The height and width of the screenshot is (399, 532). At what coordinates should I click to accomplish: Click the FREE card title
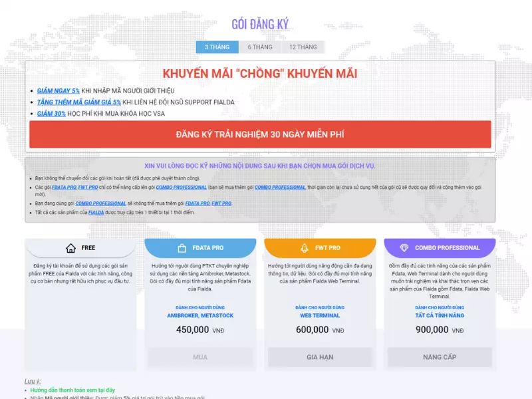click(x=88, y=248)
